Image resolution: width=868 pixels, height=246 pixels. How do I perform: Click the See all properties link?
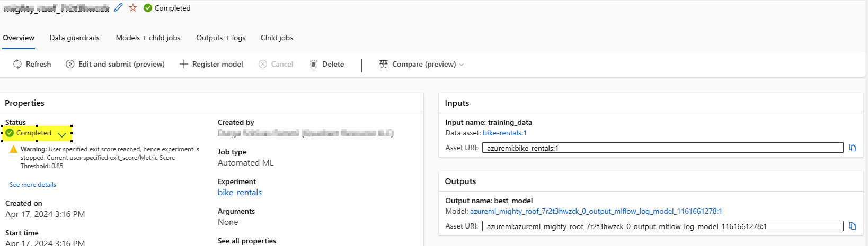pyautogui.click(x=247, y=241)
